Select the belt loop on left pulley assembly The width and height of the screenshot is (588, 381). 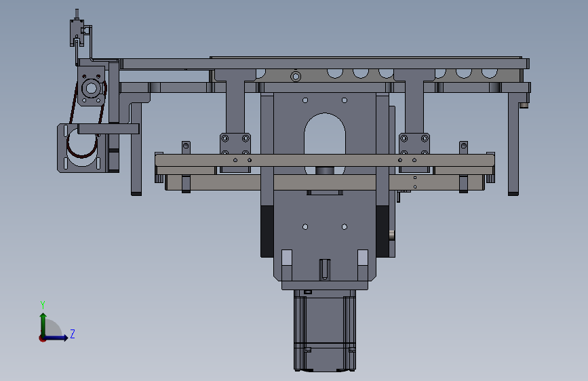pyautogui.click(x=87, y=119)
